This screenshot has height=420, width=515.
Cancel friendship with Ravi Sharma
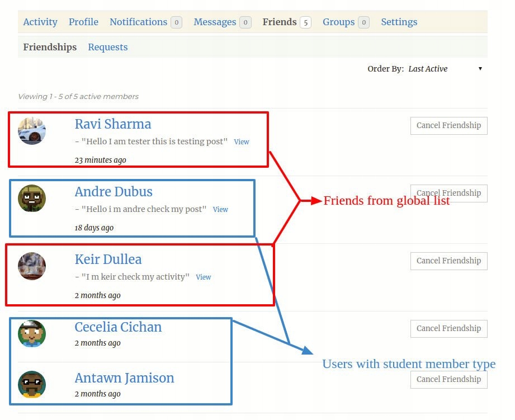coord(448,125)
